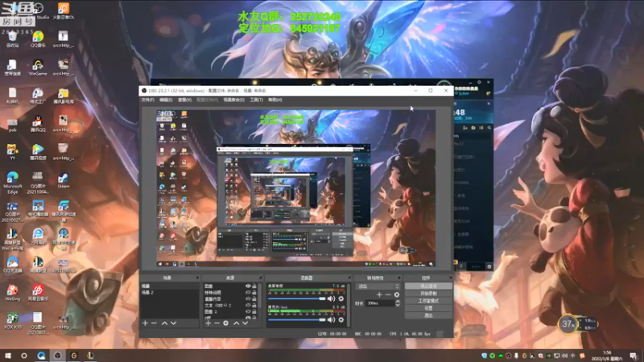Image resolution: width=644 pixels, height=362 pixels.
Task: Toggle lock on 图像 2 source
Action: [254, 311]
